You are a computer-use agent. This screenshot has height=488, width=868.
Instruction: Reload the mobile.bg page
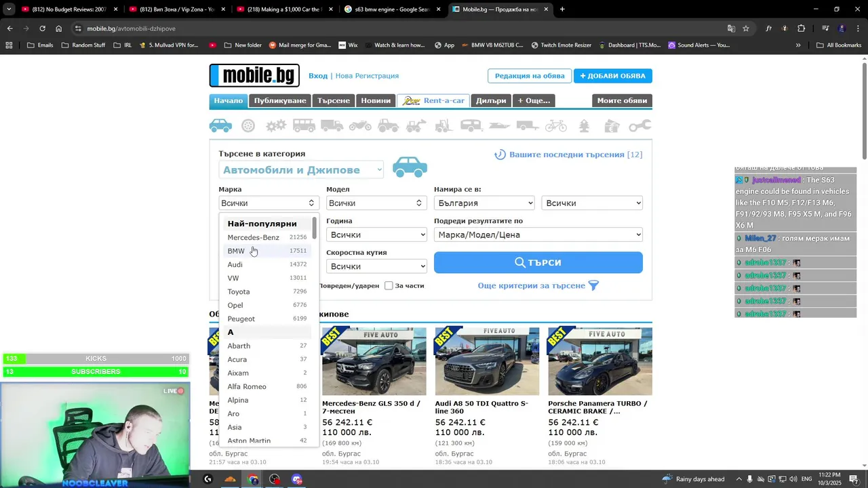pyautogui.click(x=42, y=28)
